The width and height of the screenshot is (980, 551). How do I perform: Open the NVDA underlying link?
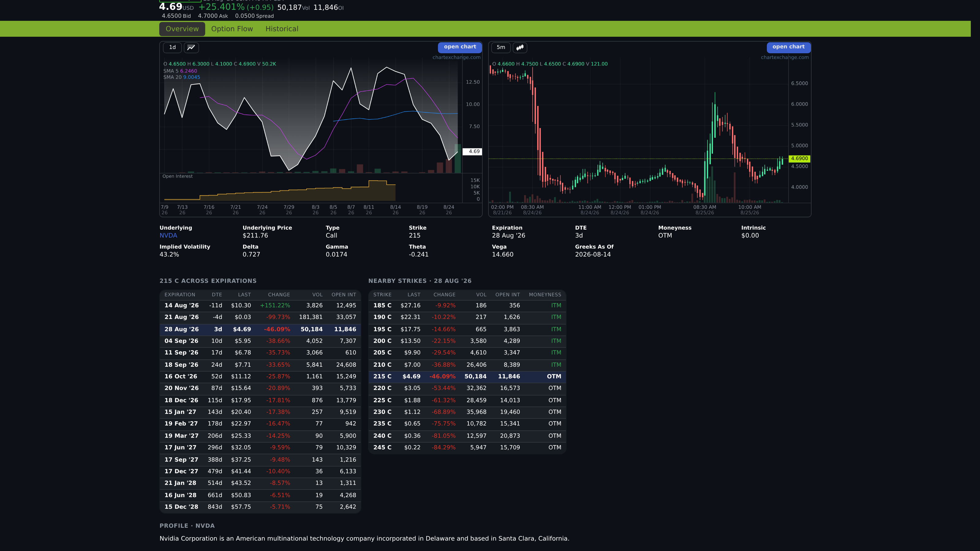[168, 235]
